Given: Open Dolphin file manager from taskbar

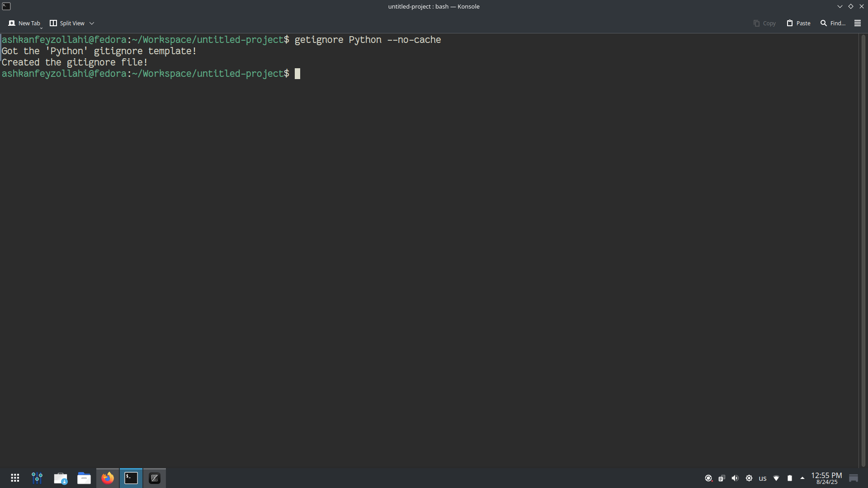Looking at the screenshot, I should pyautogui.click(x=84, y=478).
